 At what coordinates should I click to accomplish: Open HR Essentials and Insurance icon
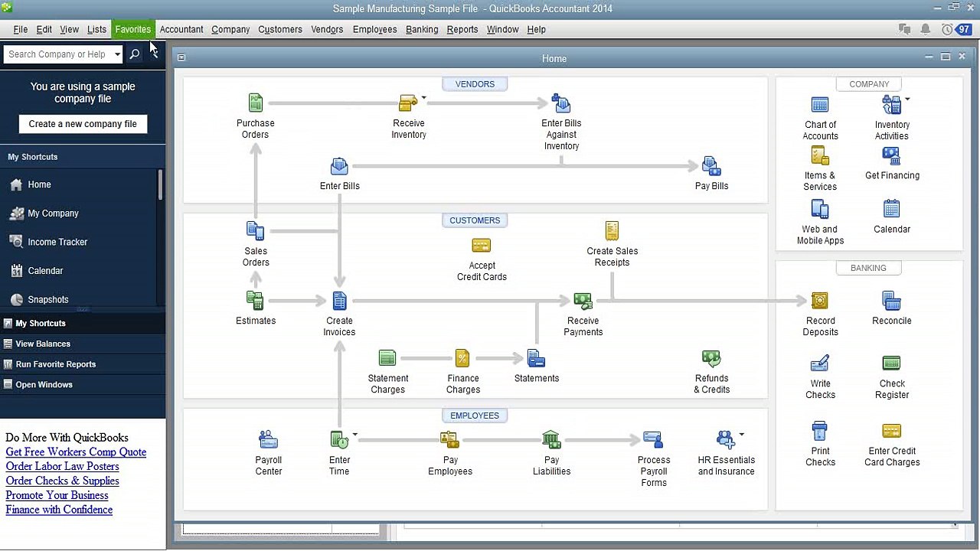726,440
